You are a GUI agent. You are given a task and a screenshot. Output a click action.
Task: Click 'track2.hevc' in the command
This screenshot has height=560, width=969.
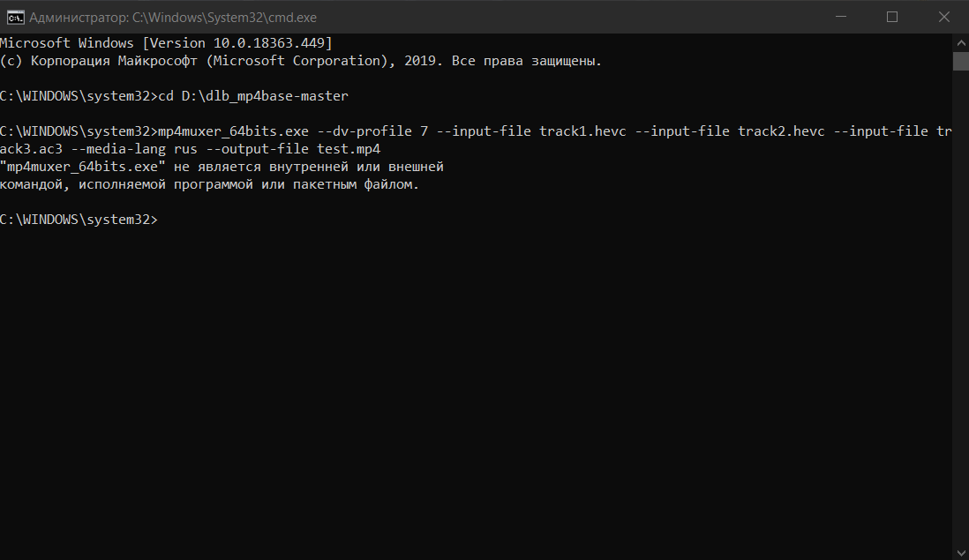(781, 131)
